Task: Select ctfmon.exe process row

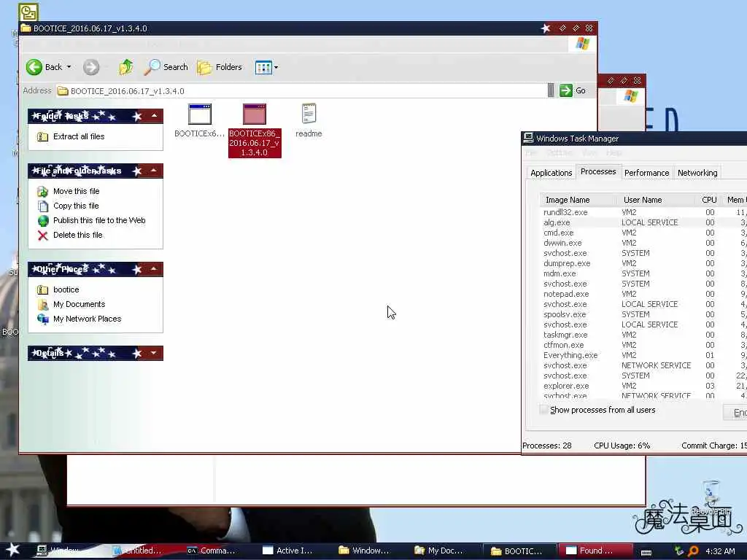Action: pos(643,345)
